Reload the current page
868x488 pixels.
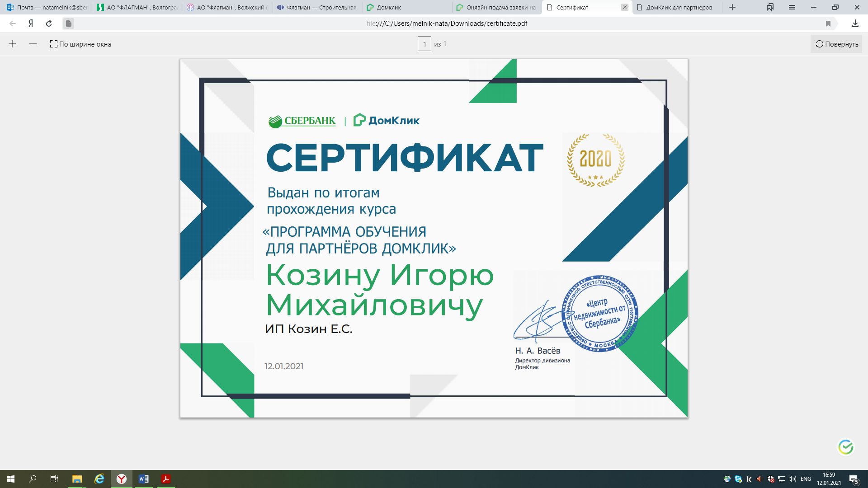pyautogui.click(x=49, y=23)
